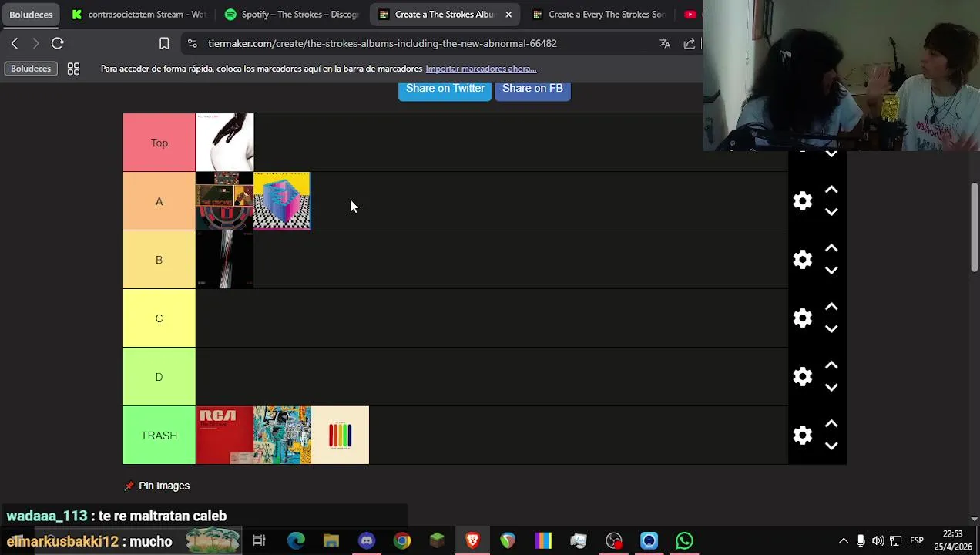Open Google Chrome from taskbar
Image resolution: width=980 pixels, height=555 pixels.
(x=402, y=540)
